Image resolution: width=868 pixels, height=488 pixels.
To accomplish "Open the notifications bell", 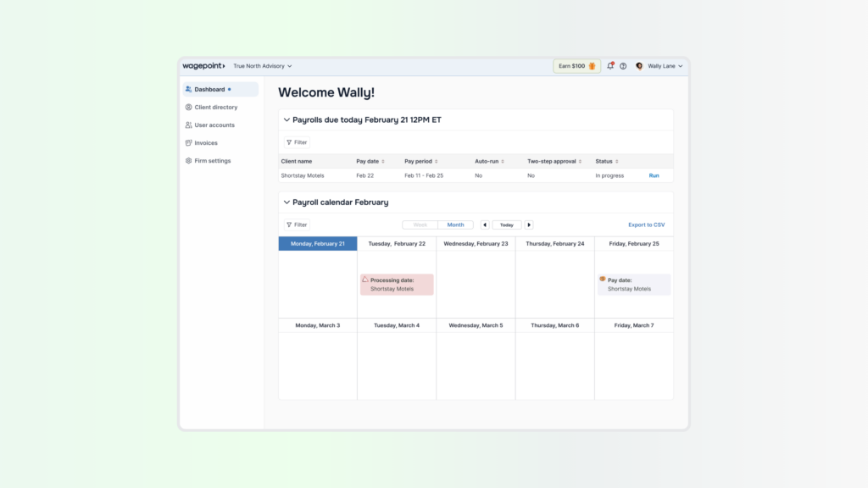I will click(x=610, y=66).
